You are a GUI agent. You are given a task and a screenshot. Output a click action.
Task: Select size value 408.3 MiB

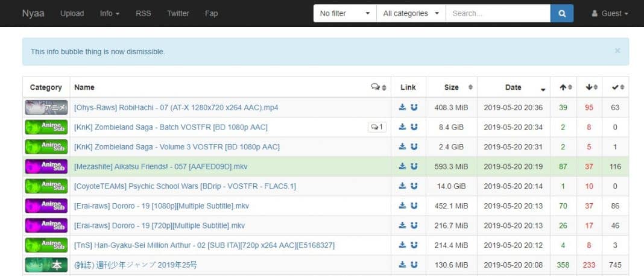[x=452, y=108]
